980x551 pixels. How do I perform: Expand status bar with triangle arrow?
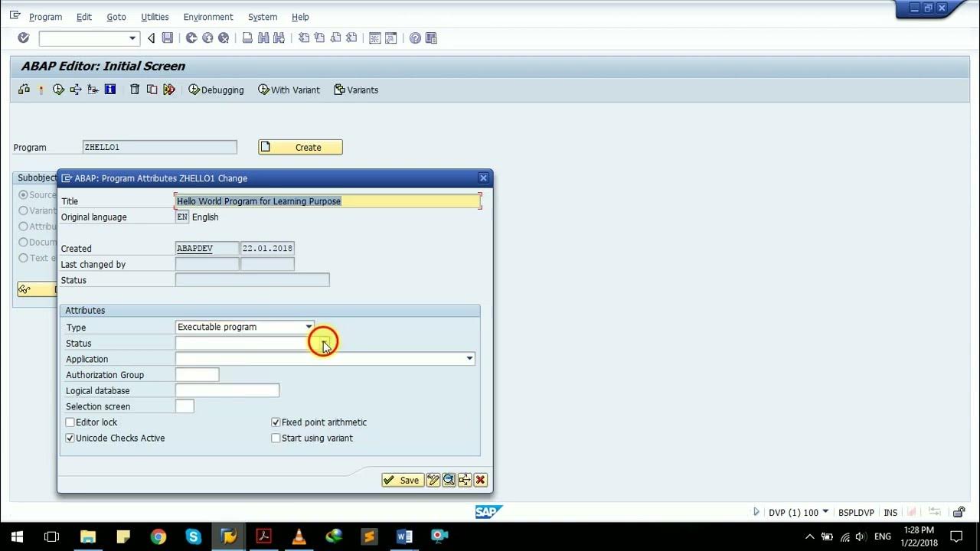point(756,512)
